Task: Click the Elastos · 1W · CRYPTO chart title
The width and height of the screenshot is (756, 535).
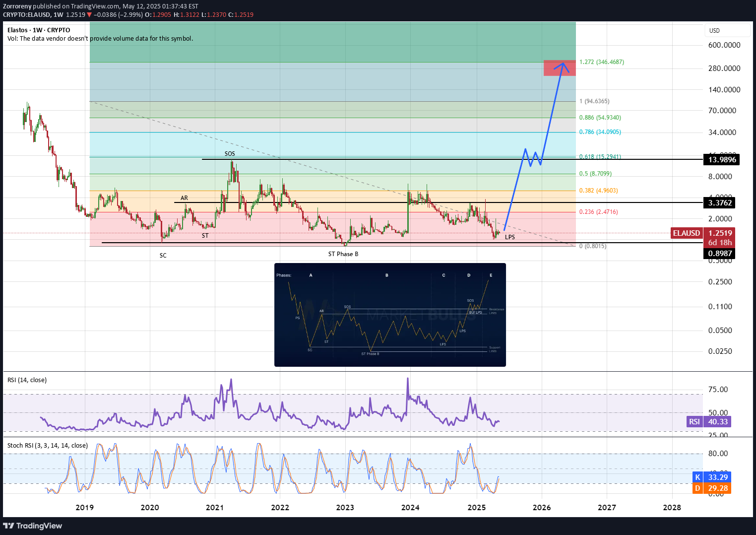Action: (39, 30)
